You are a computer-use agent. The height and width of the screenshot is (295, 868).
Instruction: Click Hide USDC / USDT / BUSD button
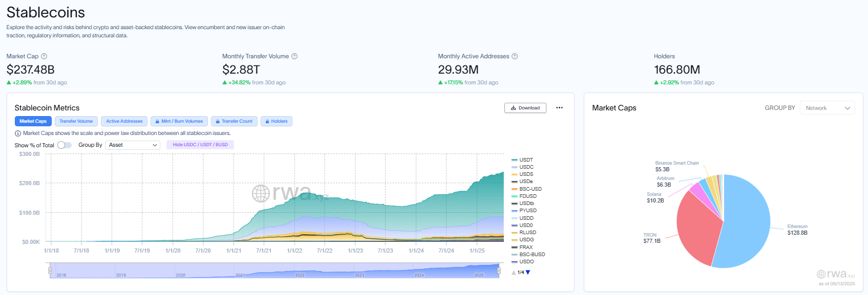200,145
